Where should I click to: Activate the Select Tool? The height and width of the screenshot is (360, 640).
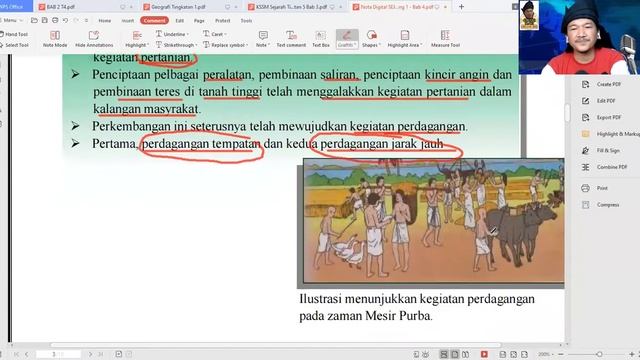pyautogui.click(x=14, y=45)
